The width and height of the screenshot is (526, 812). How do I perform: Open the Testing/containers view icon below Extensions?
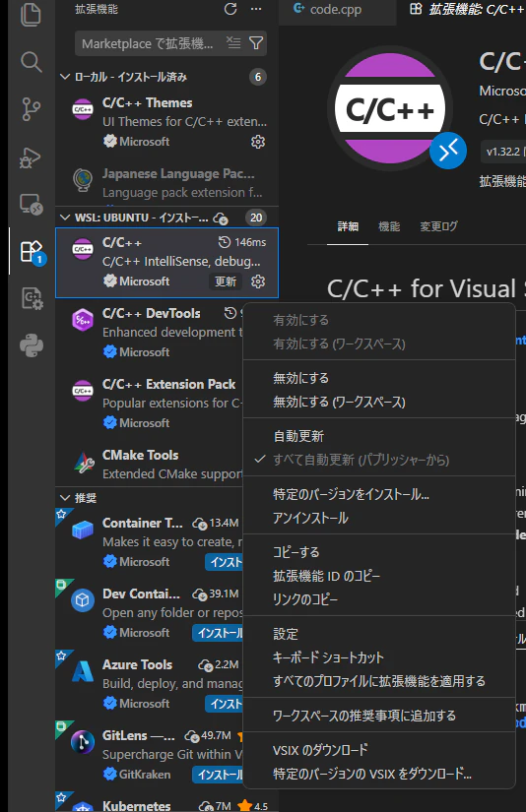[x=32, y=299]
